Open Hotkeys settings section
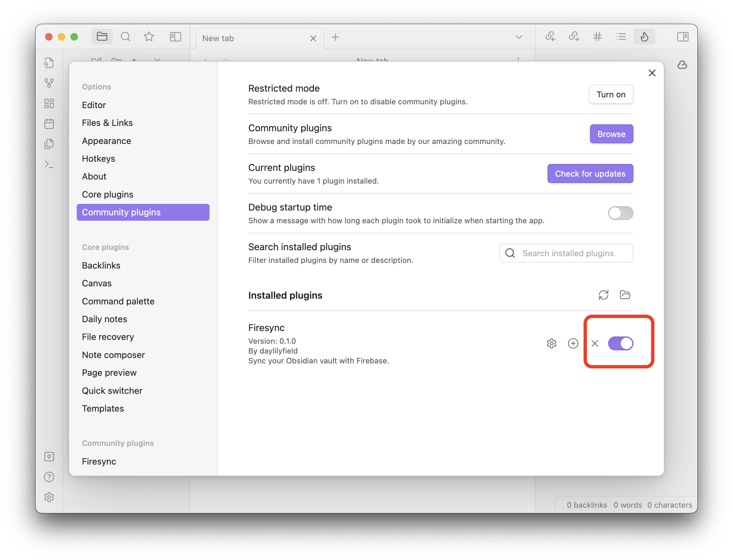Viewport: 733px width, 560px height. pyautogui.click(x=99, y=159)
